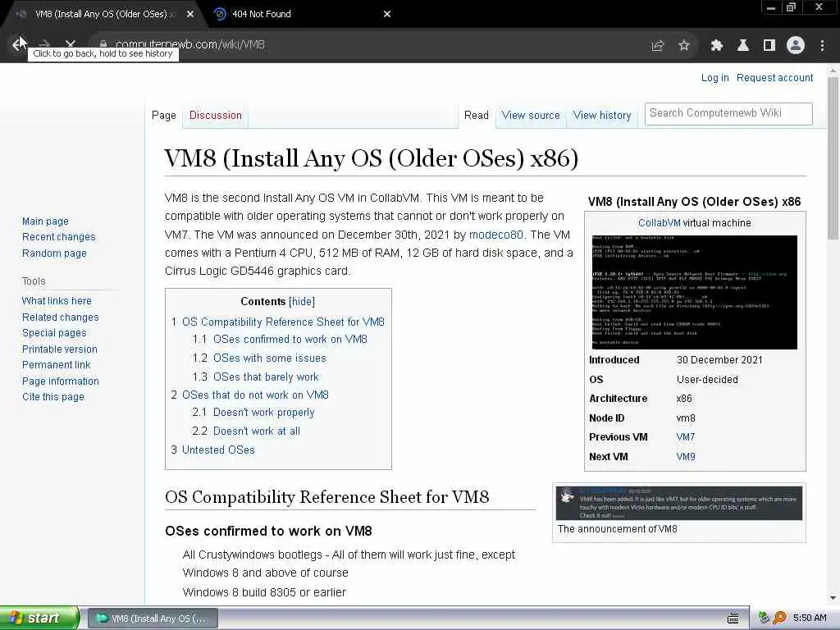Viewport: 840px width, 630px height.
Task: Click the safely remove hardware tray icon
Action: tap(764, 618)
